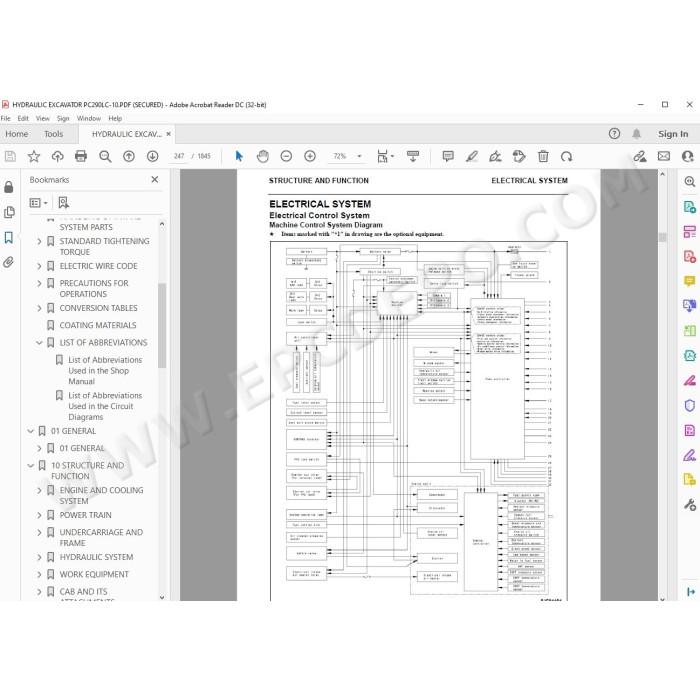Open the View menu

coord(42,118)
